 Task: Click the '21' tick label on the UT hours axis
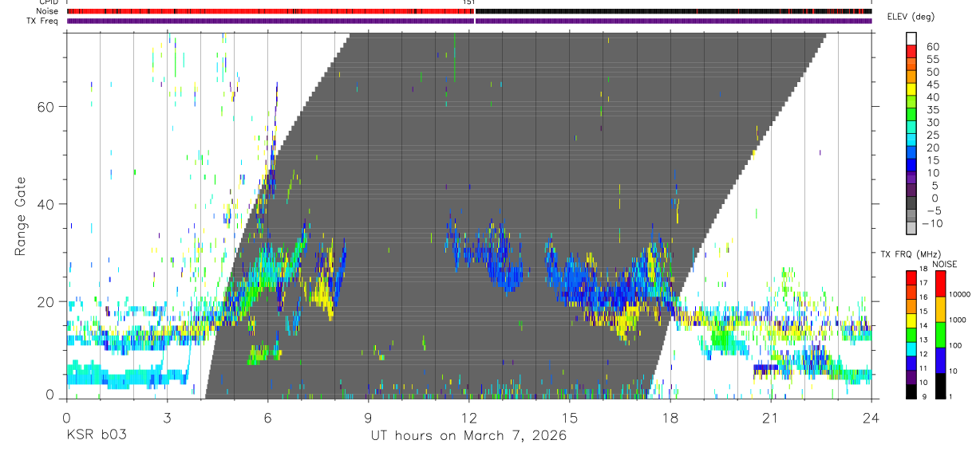coord(770,417)
